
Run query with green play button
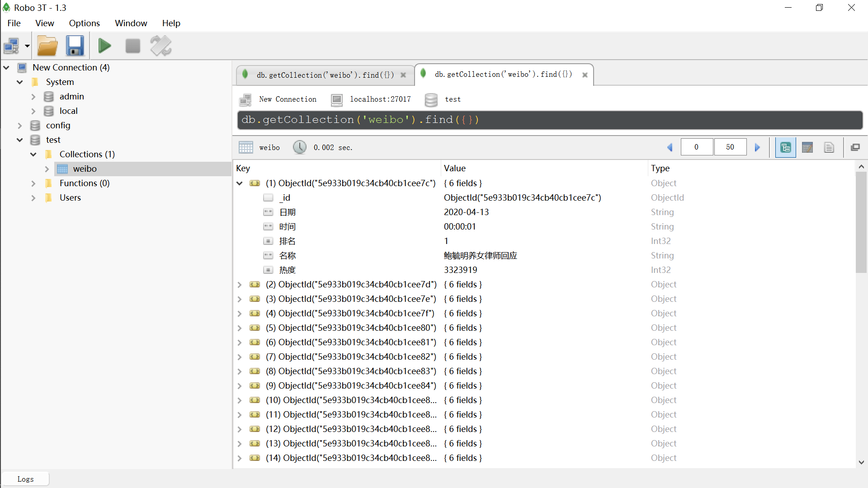[105, 46]
